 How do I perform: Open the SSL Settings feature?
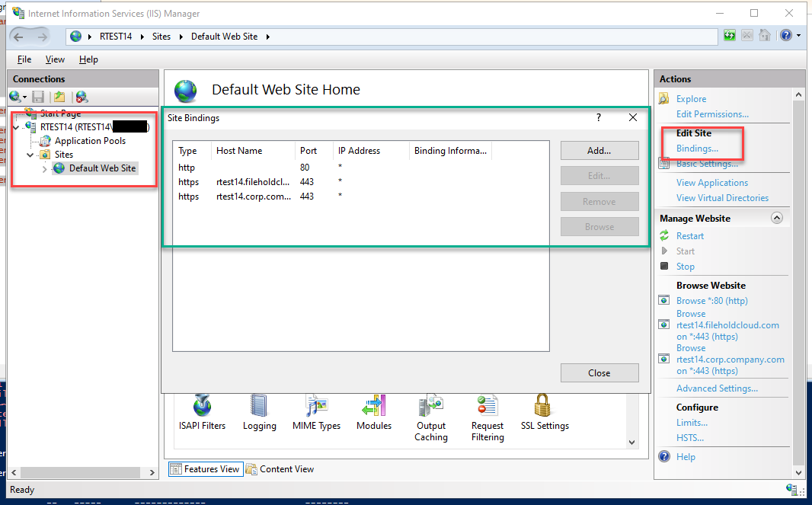544,411
